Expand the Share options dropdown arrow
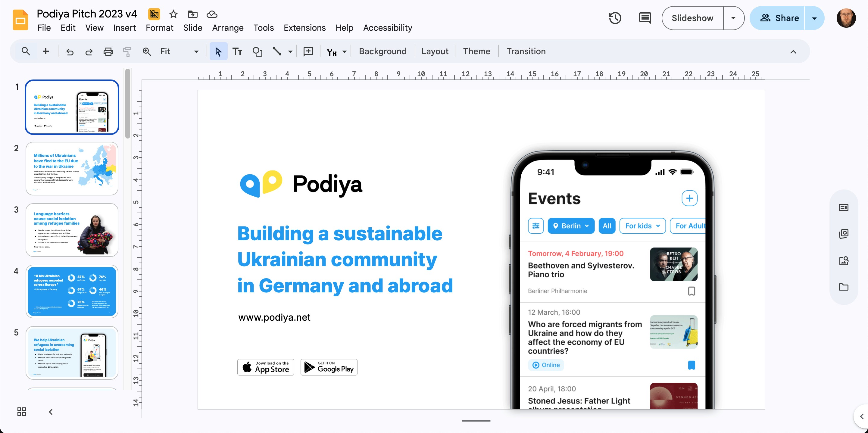Screen dimensions: 868x433 point(814,18)
